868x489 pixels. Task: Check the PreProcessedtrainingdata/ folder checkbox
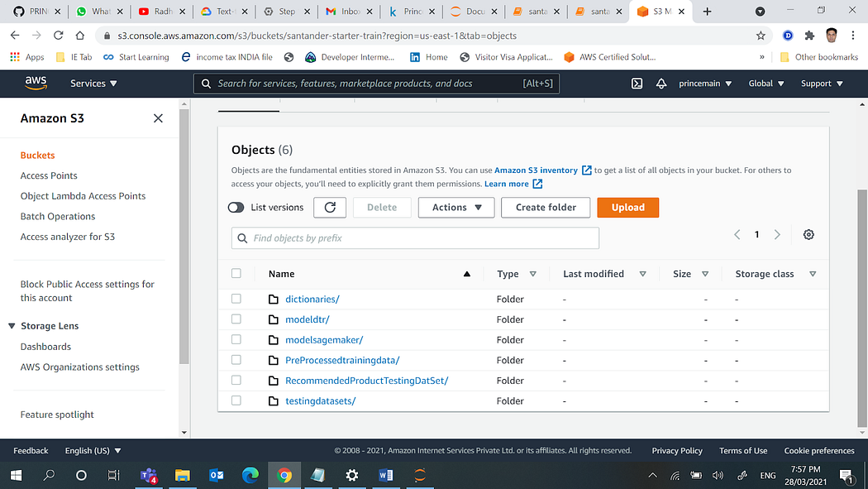pyautogui.click(x=236, y=359)
